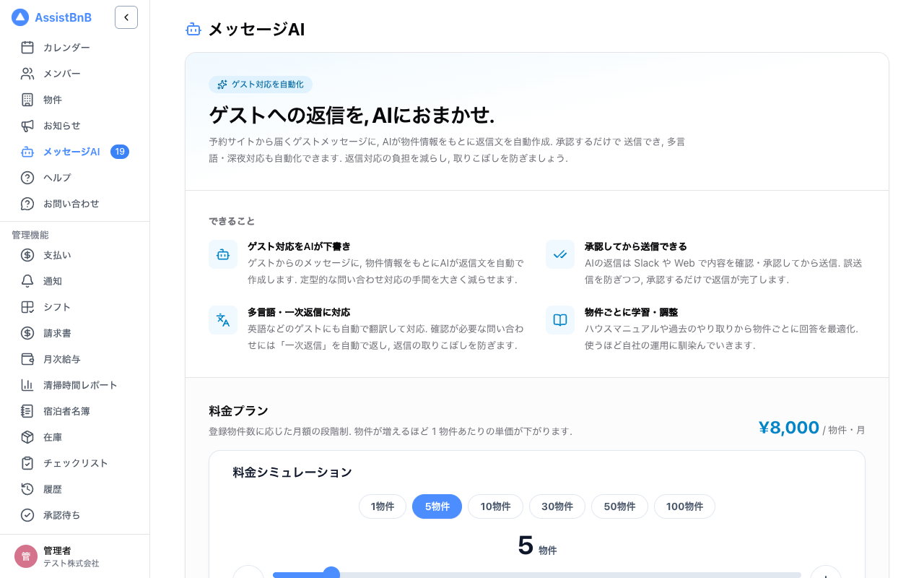This screenshot has height=578, width=924.
Task: Click the ゲスト対応を自動化 badge
Action: coord(261,85)
